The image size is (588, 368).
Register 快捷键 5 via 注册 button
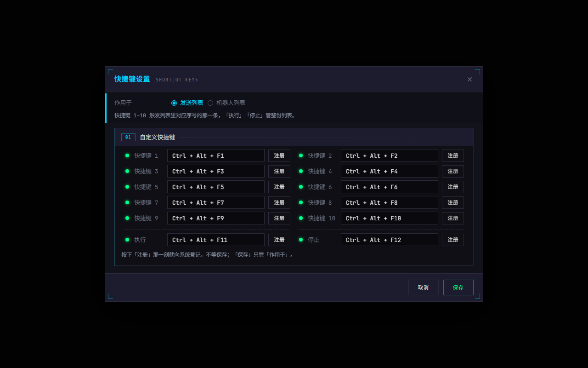point(279,187)
